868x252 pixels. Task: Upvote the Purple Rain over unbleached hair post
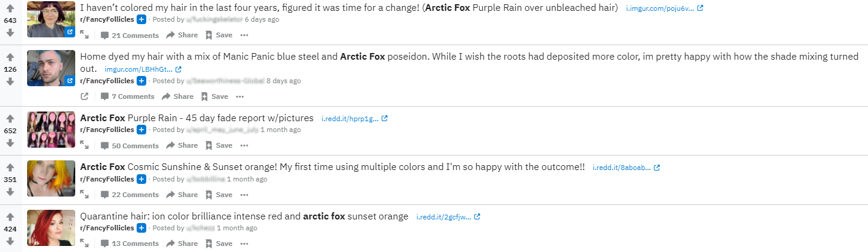[10, 7]
